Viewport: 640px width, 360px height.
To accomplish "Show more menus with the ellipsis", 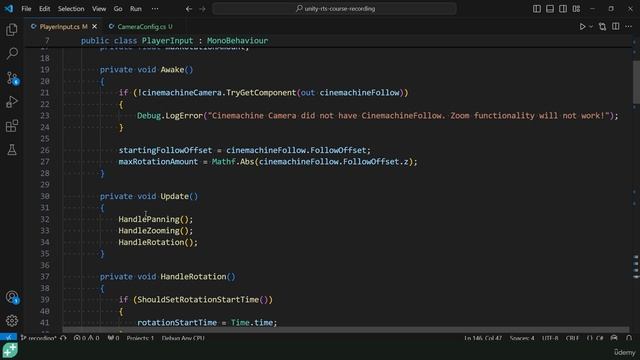I will click(155, 9).
